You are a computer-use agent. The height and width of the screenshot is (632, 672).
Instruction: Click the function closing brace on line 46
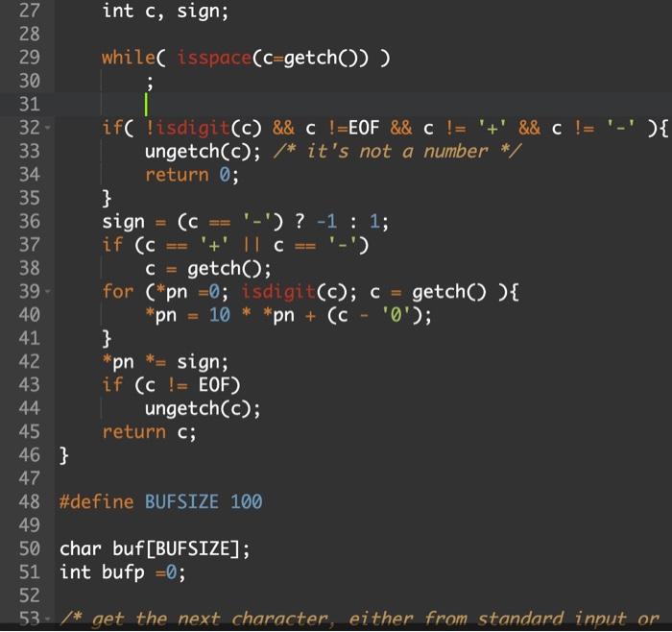point(64,455)
